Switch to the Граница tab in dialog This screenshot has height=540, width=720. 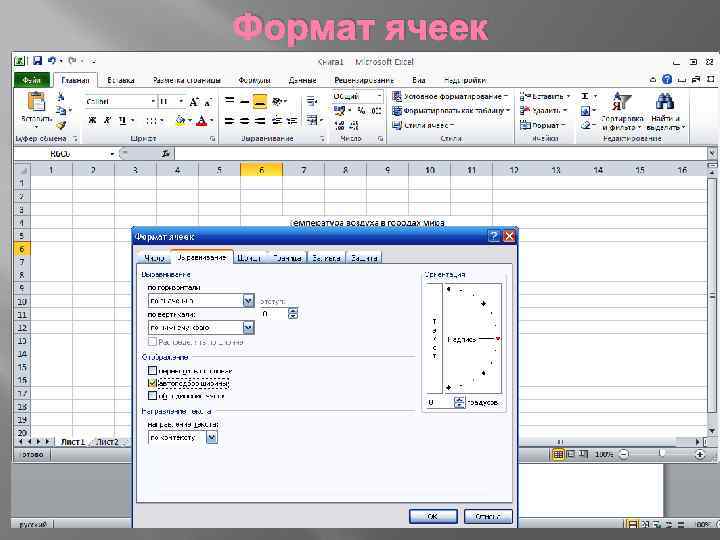click(287, 258)
